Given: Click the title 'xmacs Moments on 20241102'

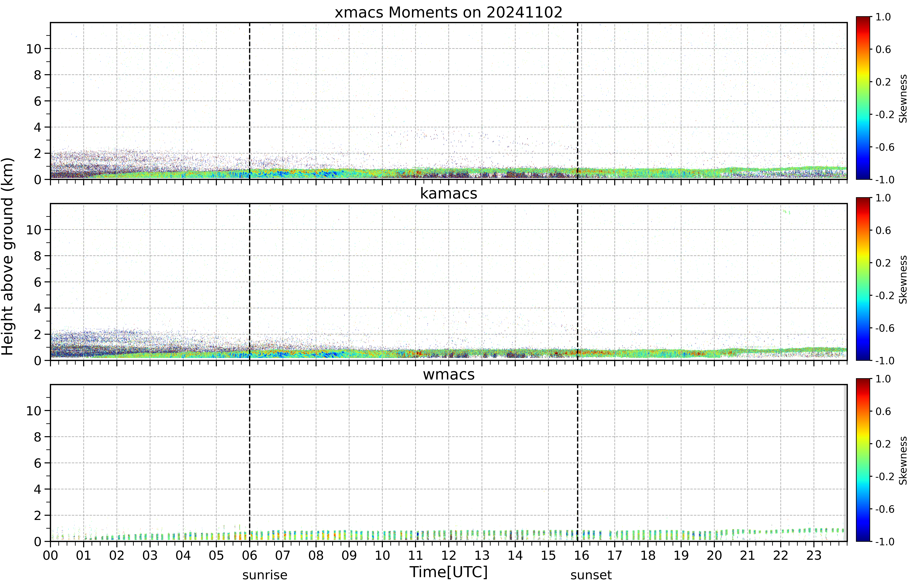Looking at the screenshot, I should tap(448, 13).
